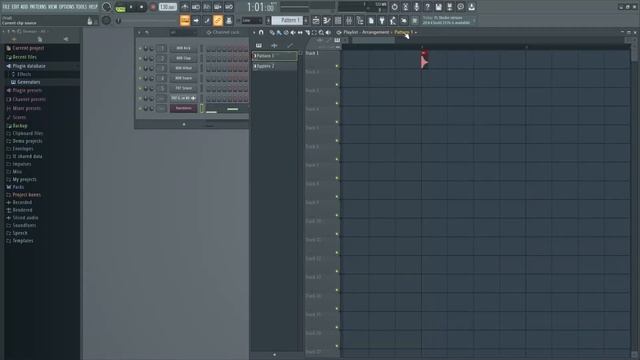
Task: Select Playlist mute tool icon
Action: pos(293,32)
